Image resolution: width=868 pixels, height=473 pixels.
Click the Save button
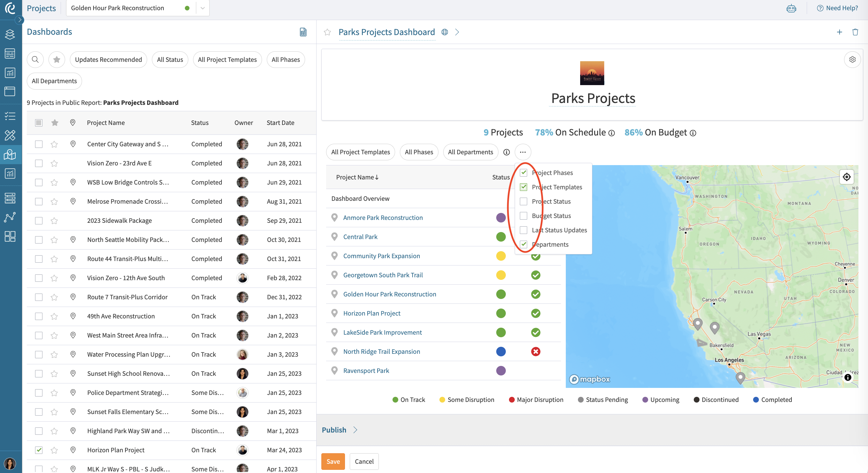[x=333, y=462]
